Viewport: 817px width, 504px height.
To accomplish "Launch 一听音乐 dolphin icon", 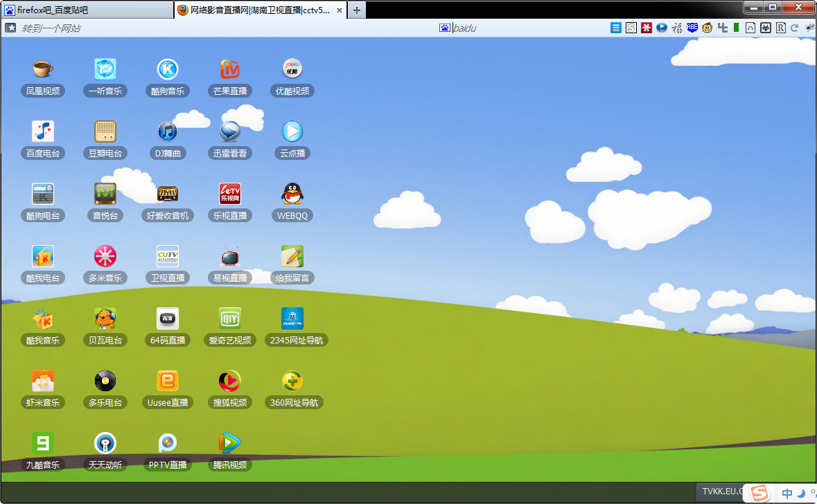I will tap(105, 69).
